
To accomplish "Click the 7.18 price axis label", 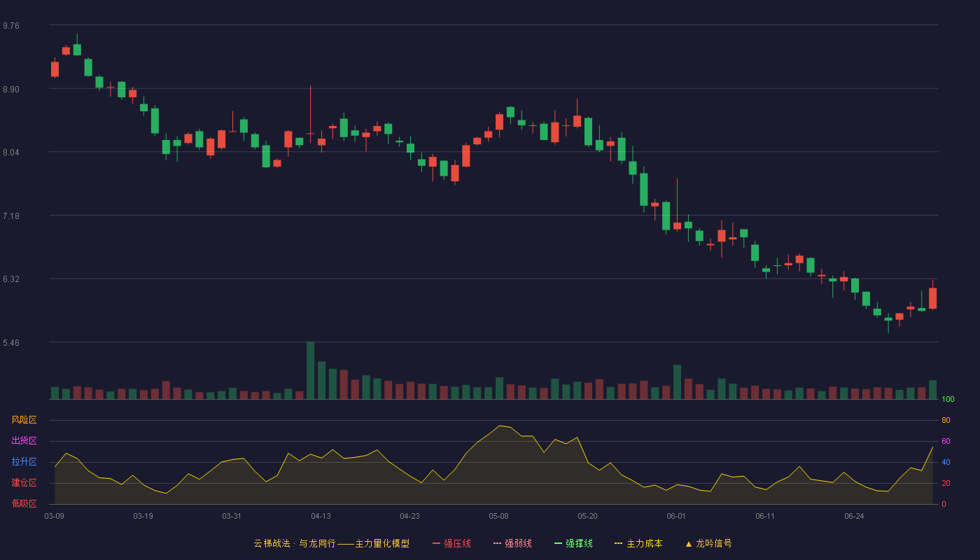I will [11, 216].
